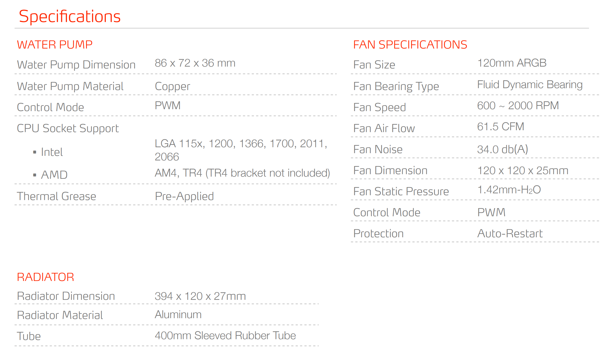Select the Fan Static Pressure label
Viewport: 616px width, 364px height.
pos(401,191)
